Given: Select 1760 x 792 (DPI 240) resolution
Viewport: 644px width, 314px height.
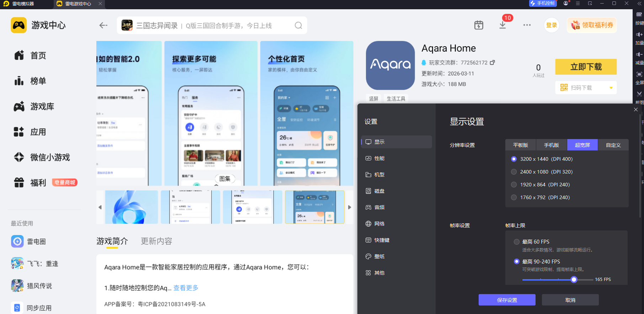Looking at the screenshot, I should (514, 197).
